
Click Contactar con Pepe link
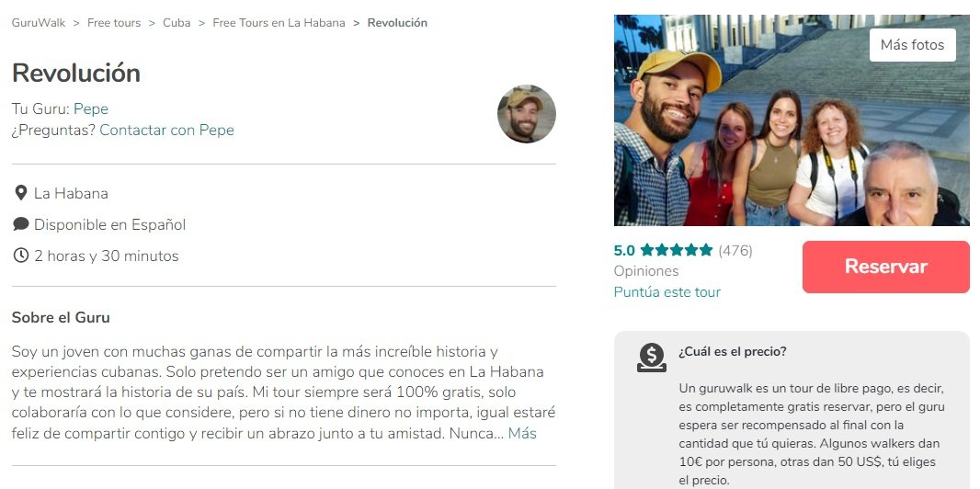coord(167,131)
